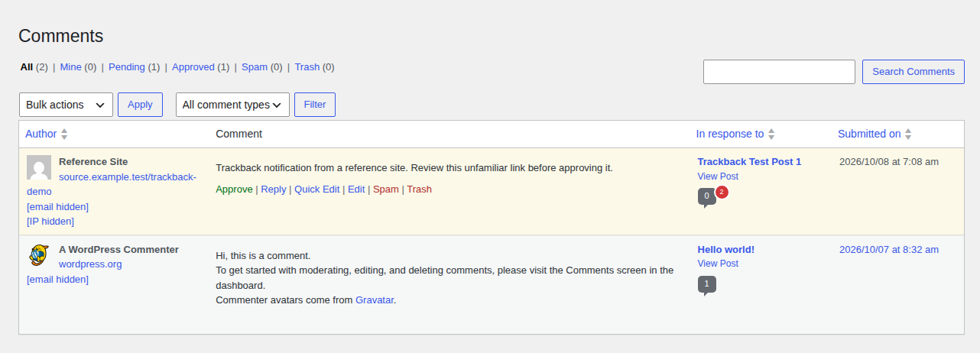Click the Reference Site author name
Image resolution: width=980 pixels, height=353 pixels.
tap(93, 162)
